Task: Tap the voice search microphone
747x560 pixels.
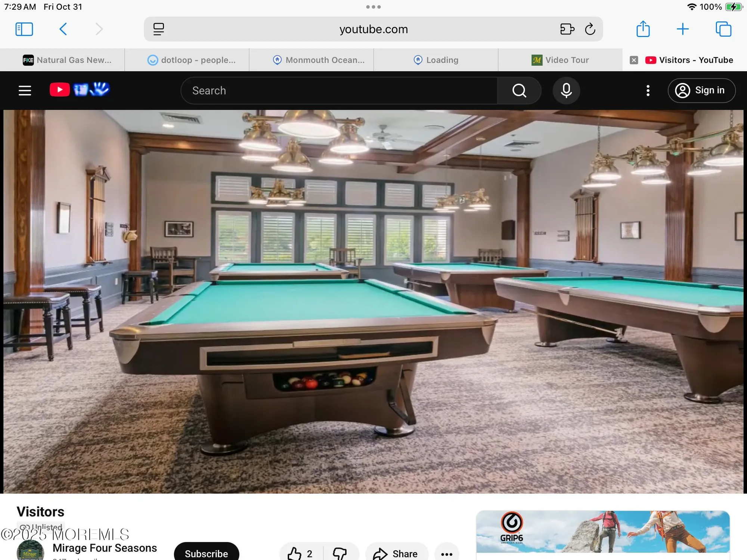Action: (566, 90)
